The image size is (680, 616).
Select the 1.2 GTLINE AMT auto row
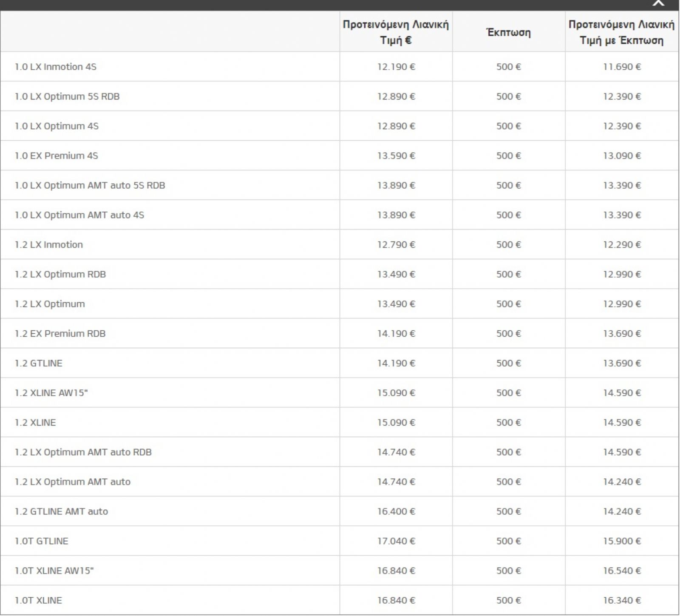339,511
